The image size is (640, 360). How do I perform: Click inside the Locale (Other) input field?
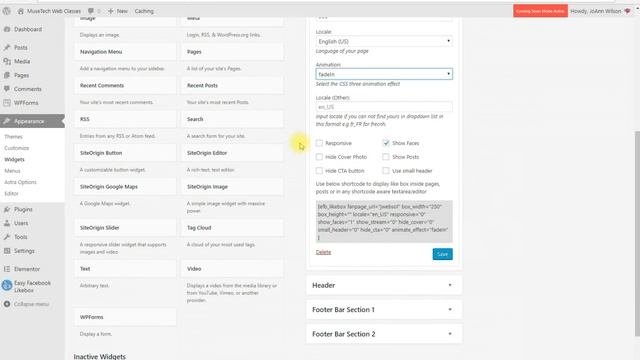(x=384, y=107)
